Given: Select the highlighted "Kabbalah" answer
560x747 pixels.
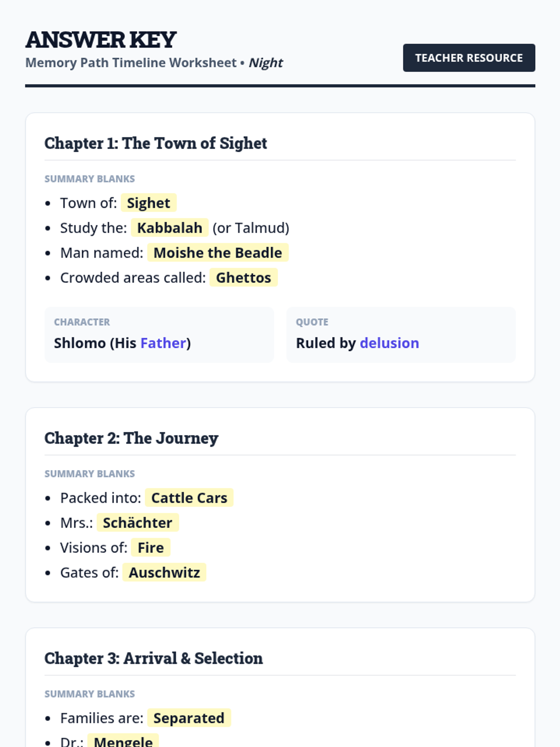Looking at the screenshot, I should 169,228.
